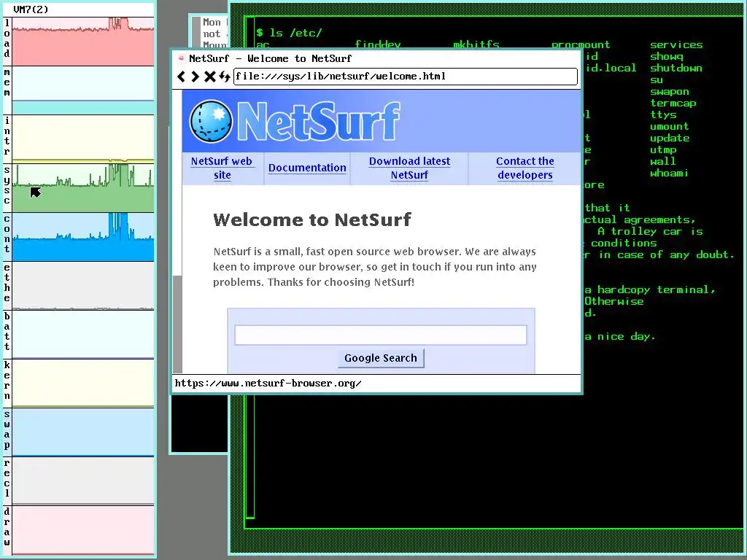Click 'utmp' in the terminal listing

(x=664, y=149)
